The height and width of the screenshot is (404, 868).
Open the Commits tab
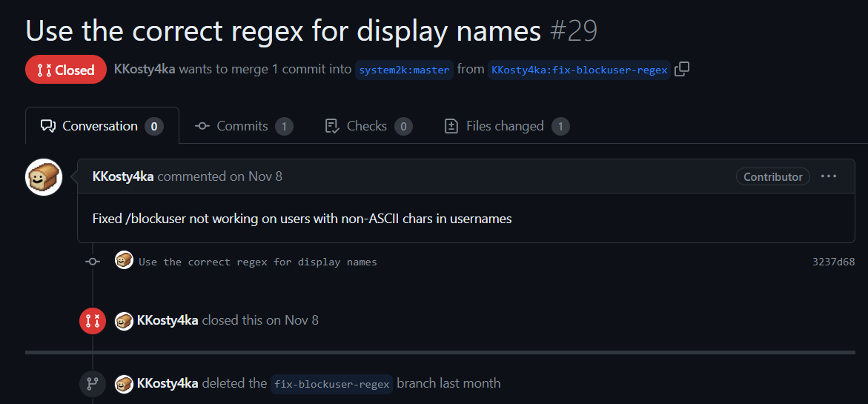[x=243, y=126]
